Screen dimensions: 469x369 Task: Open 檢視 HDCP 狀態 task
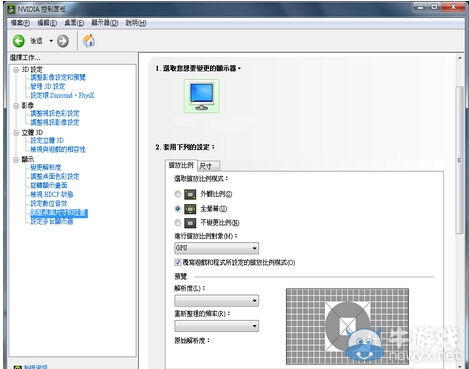[52, 194]
